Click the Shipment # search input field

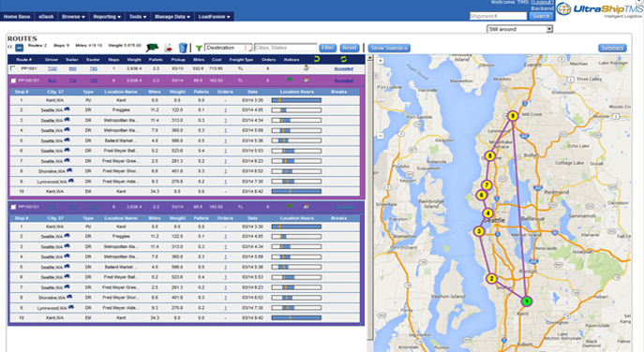(498, 16)
